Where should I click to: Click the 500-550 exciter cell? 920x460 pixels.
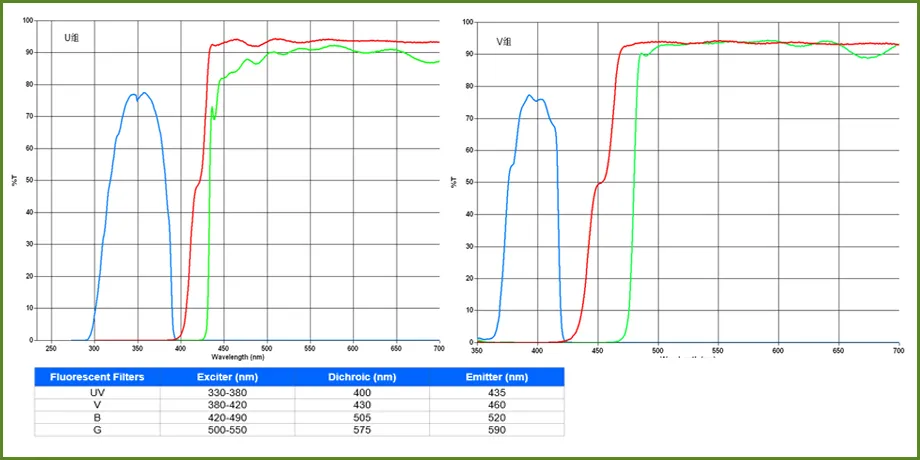(x=225, y=430)
